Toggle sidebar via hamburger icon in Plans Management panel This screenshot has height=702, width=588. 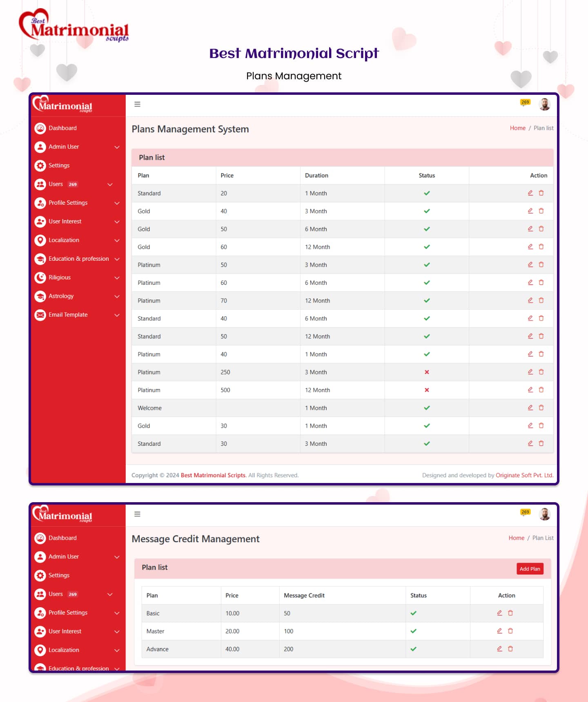point(137,104)
